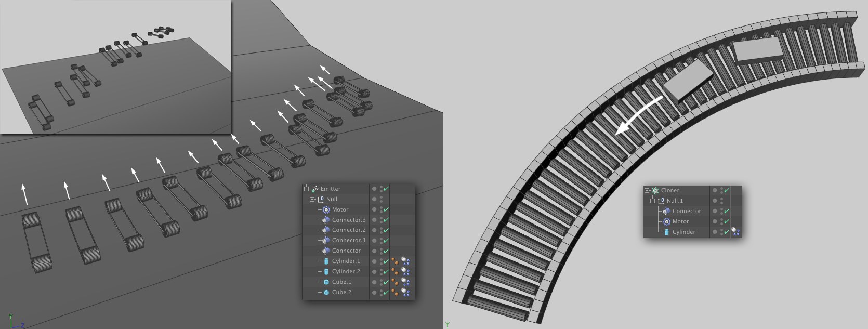Toggle the Cloner enable checkmark

pyautogui.click(x=727, y=190)
